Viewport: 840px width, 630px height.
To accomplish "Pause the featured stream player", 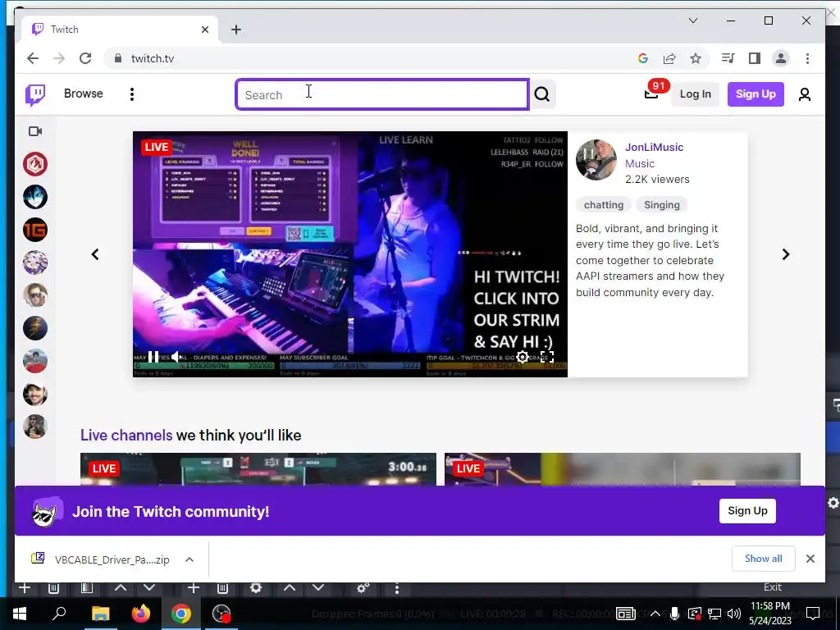I will [153, 357].
